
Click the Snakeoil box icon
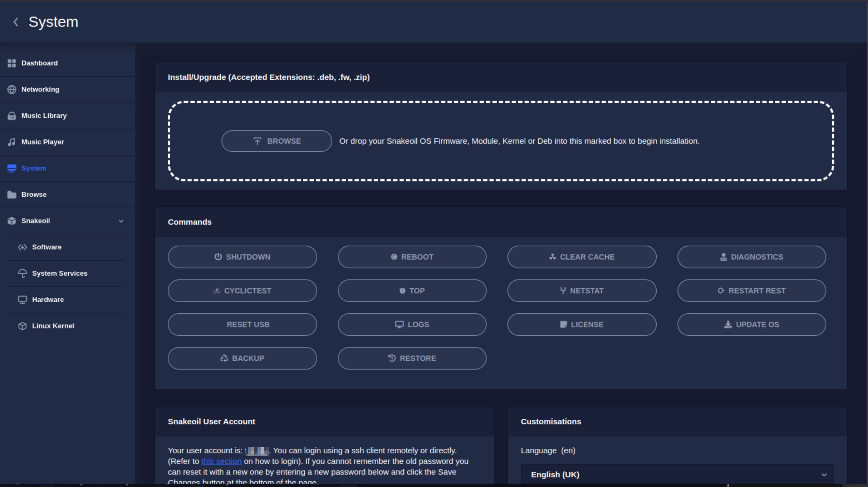(12, 221)
